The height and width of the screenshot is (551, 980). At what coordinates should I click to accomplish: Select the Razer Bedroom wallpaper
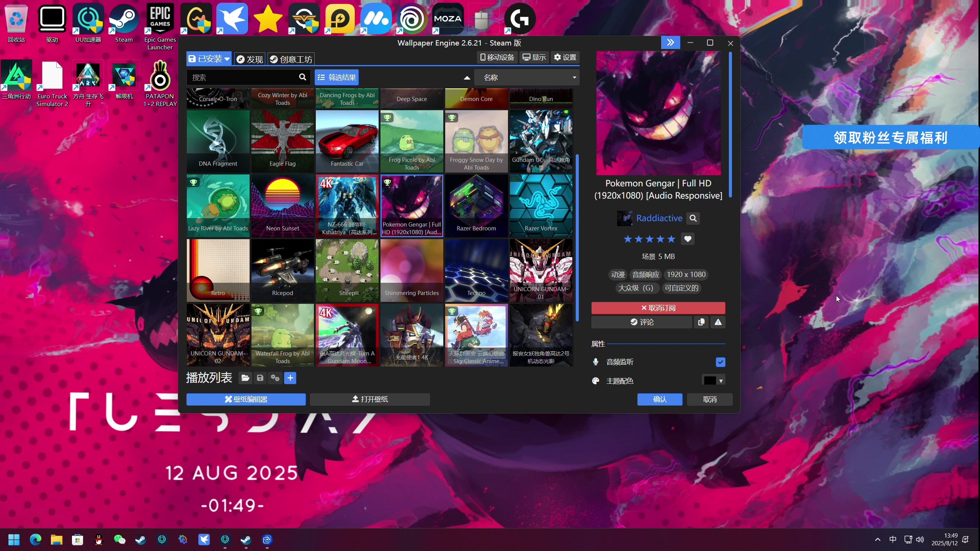point(476,206)
